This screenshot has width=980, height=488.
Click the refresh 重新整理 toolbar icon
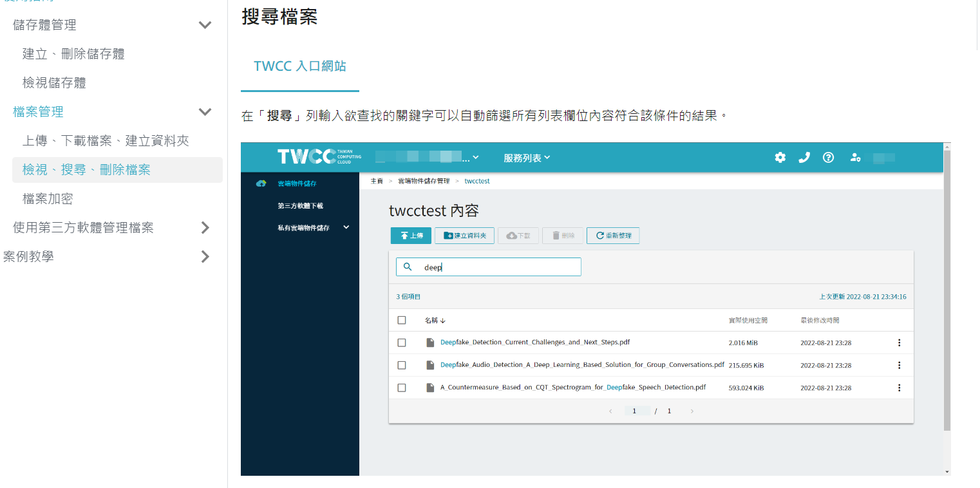[612, 236]
